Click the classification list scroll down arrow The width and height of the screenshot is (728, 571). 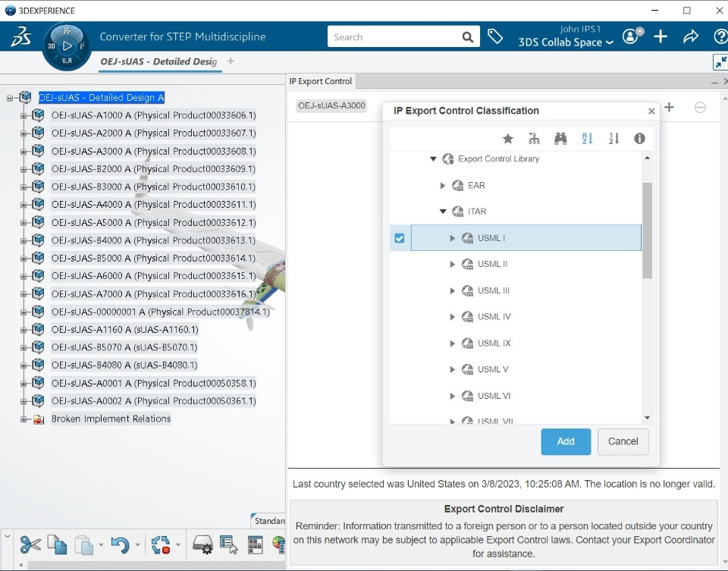647,418
